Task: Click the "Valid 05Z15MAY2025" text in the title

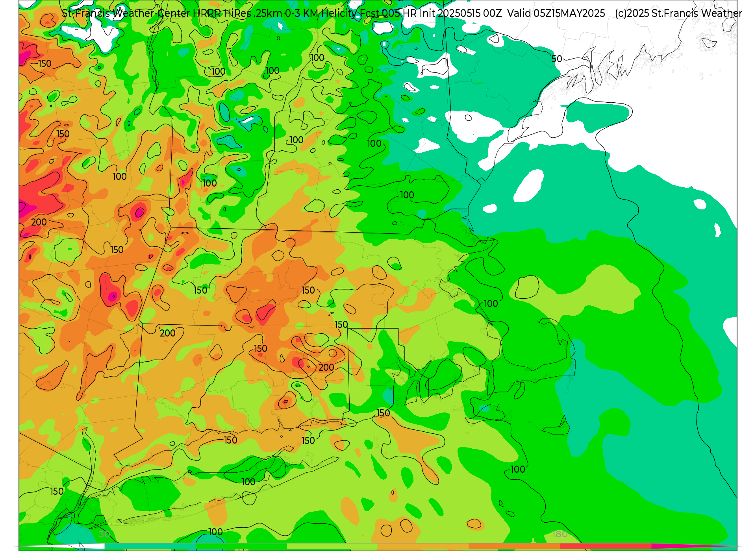Action: point(556,13)
